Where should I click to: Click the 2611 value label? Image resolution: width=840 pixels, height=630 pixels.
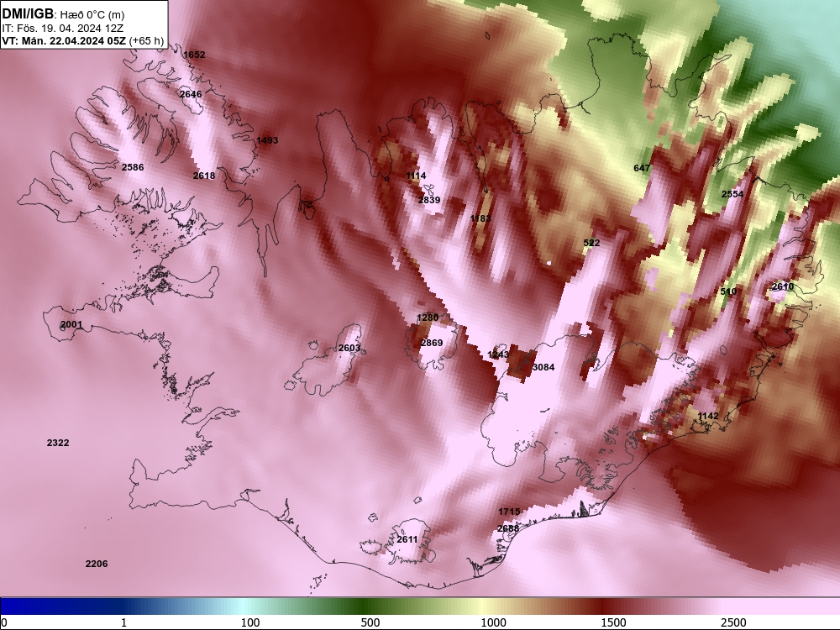click(x=407, y=539)
